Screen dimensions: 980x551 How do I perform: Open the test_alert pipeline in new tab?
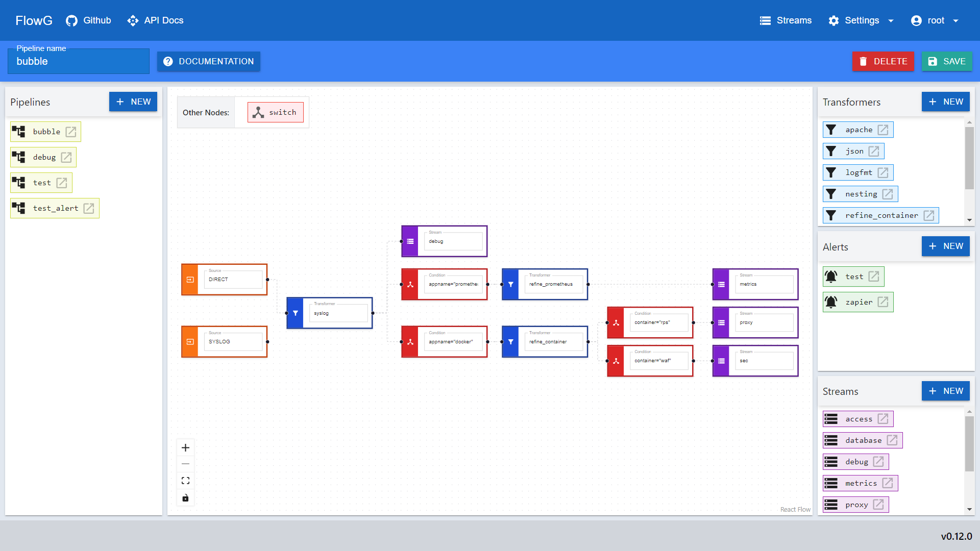[88, 208]
